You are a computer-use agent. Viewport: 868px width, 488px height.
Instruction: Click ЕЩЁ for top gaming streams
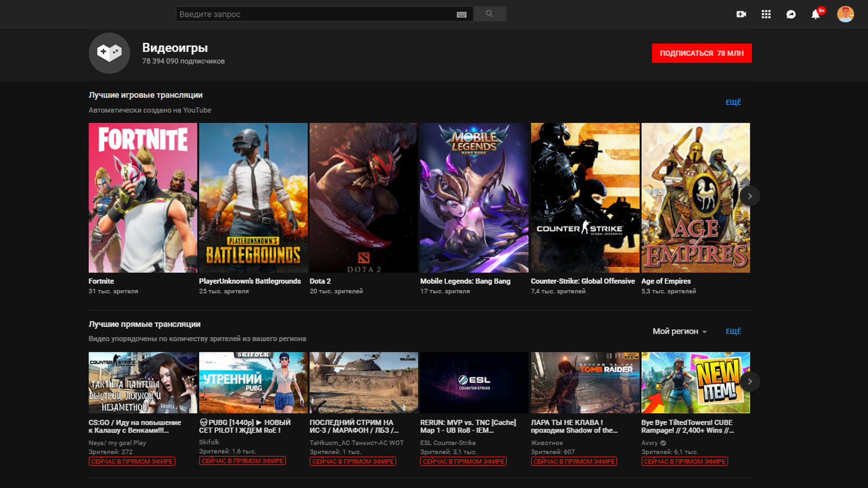[x=733, y=102]
